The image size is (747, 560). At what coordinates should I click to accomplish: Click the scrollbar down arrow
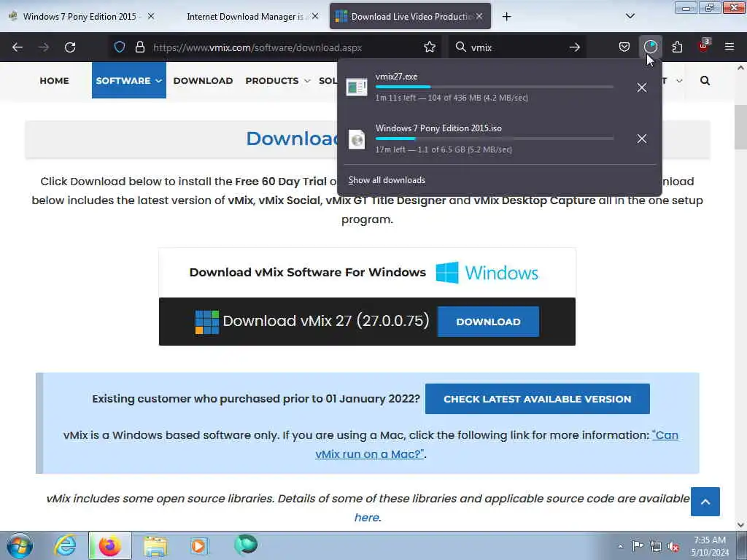point(740,525)
